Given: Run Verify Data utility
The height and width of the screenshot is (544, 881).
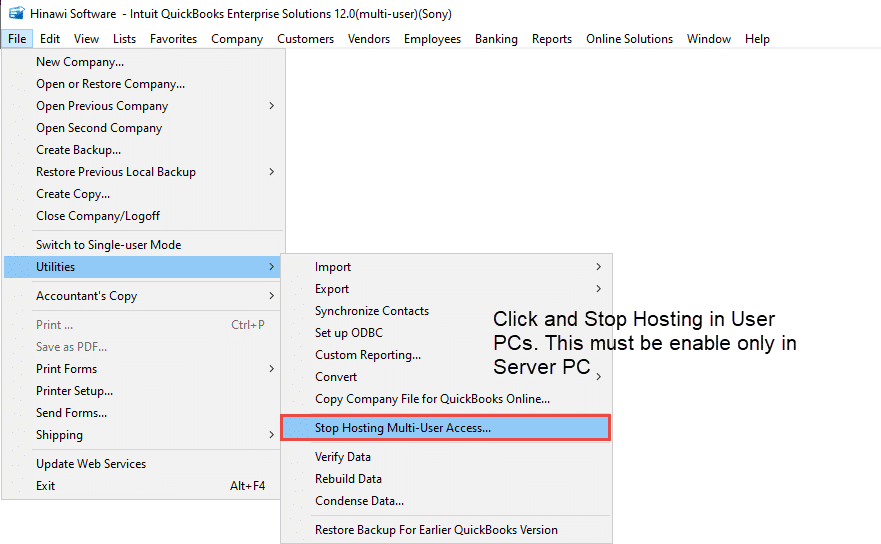Looking at the screenshot, I should click(446, 456).
